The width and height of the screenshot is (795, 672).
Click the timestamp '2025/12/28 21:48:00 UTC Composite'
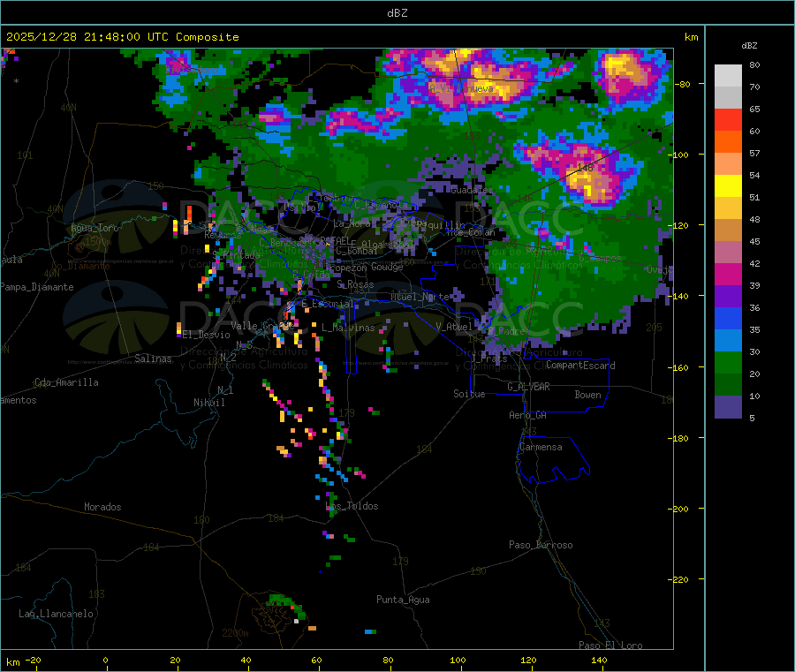point(122,37)
